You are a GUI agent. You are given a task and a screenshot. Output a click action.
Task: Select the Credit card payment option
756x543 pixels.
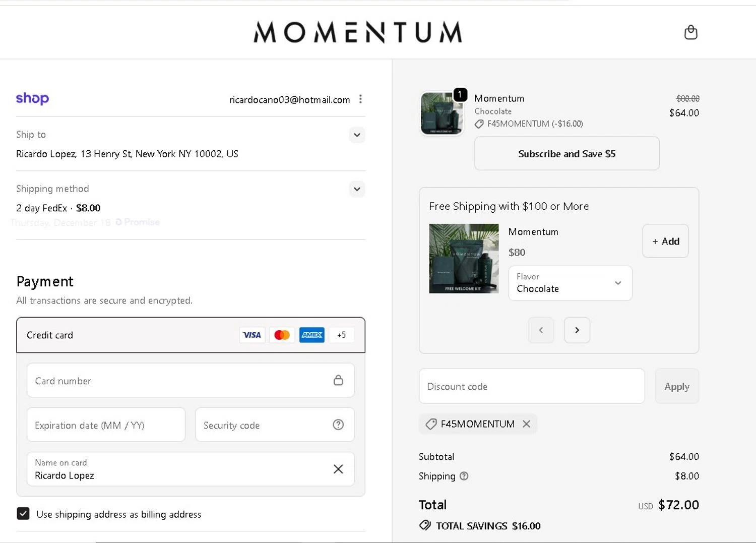click(191, 335)
